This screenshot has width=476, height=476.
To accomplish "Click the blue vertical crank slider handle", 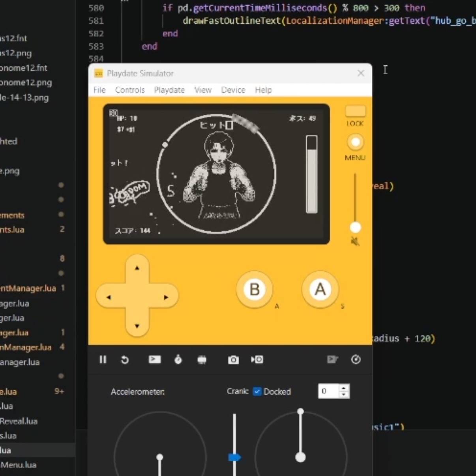I will (234, 457).
